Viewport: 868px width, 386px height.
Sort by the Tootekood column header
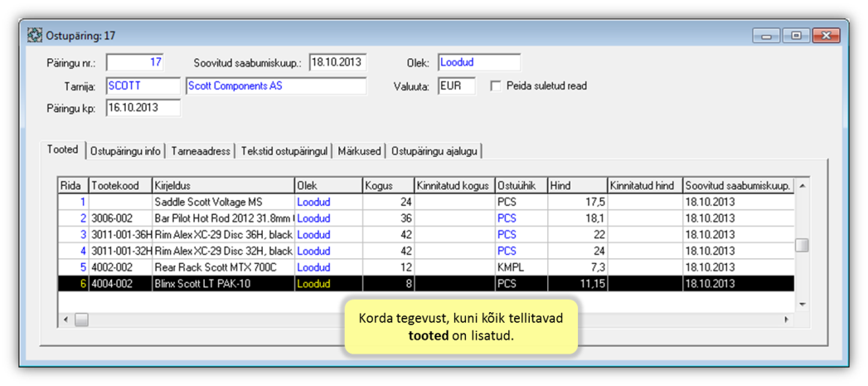[119, 186]
